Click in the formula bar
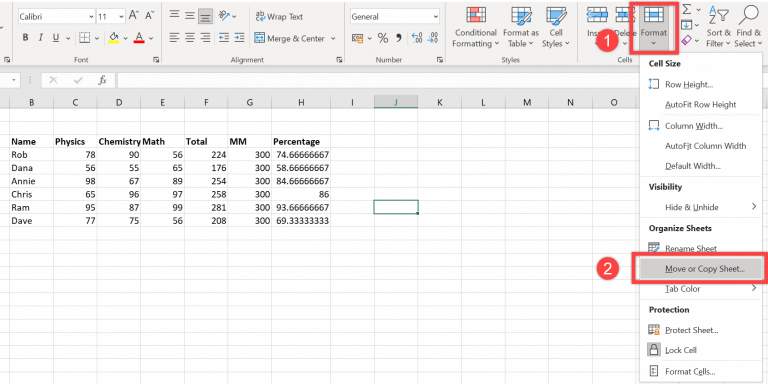The width and height of the screenshot is (768, 384). coord(377,80)
